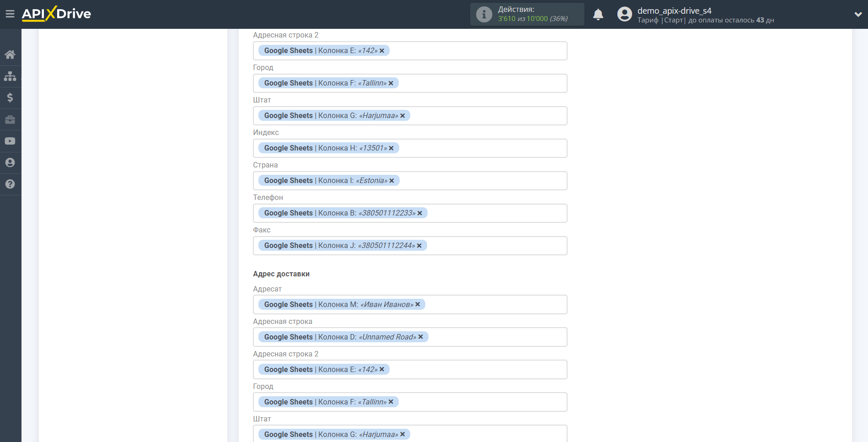Click the ApiX-Drive logo

[x=56, y=14]
